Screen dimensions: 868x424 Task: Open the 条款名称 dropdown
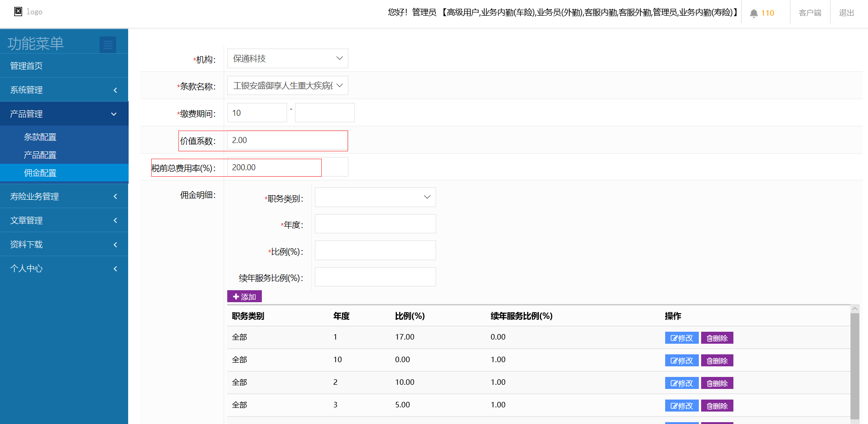pyautogui.click(x=288, y=86)
